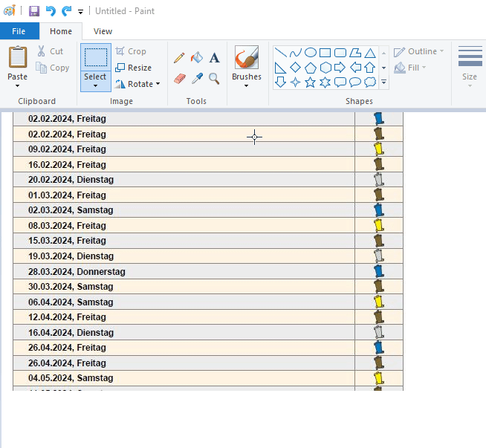Expand the Brushes dropdown arrow
The image size is (486, 448).
click(247, 86)
